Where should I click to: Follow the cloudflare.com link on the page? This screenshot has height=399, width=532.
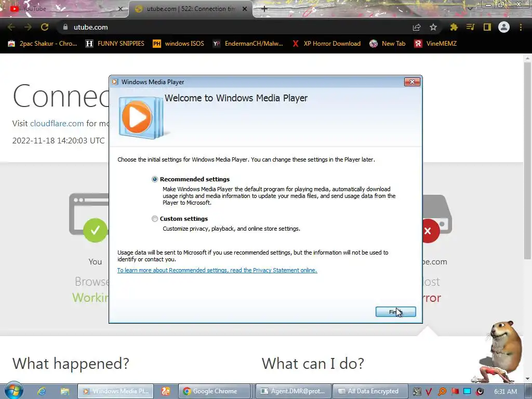pyautogui.click(x=57, y=123)
